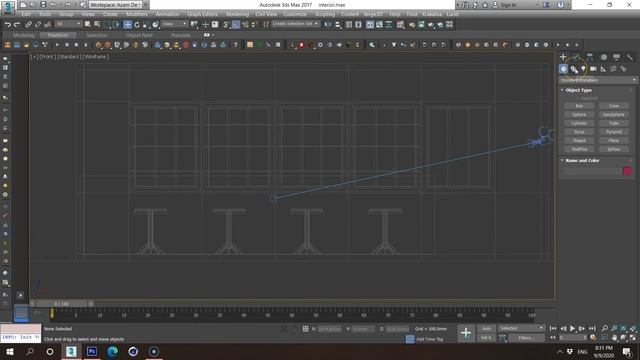Open the Modify panel tab
The image size is (640, 360).
pos(576,57)
